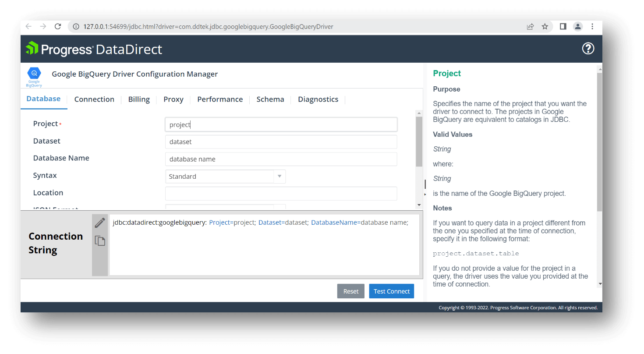Click the Location input field
The height and width of the screenshot is (354, 644).
281,194
